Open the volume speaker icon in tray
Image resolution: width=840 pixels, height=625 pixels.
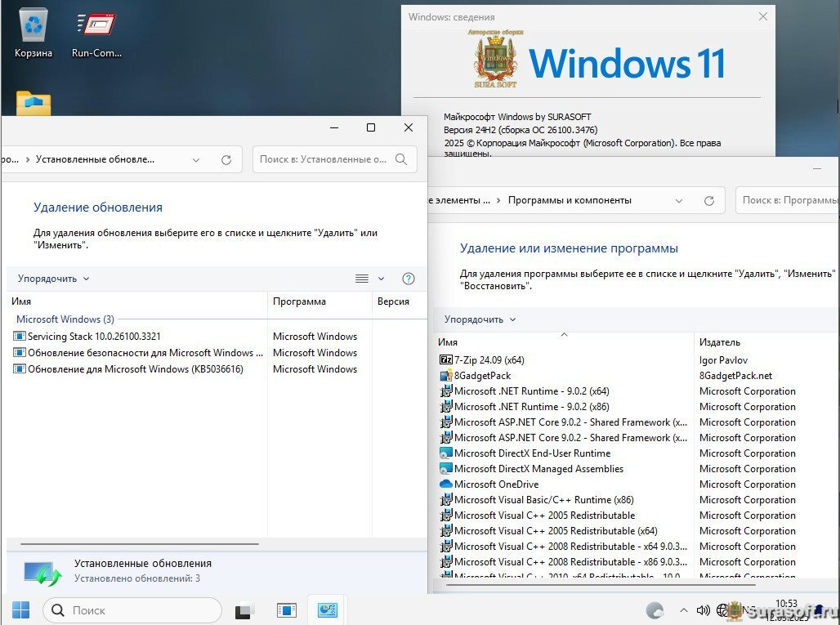pos(703,610)
